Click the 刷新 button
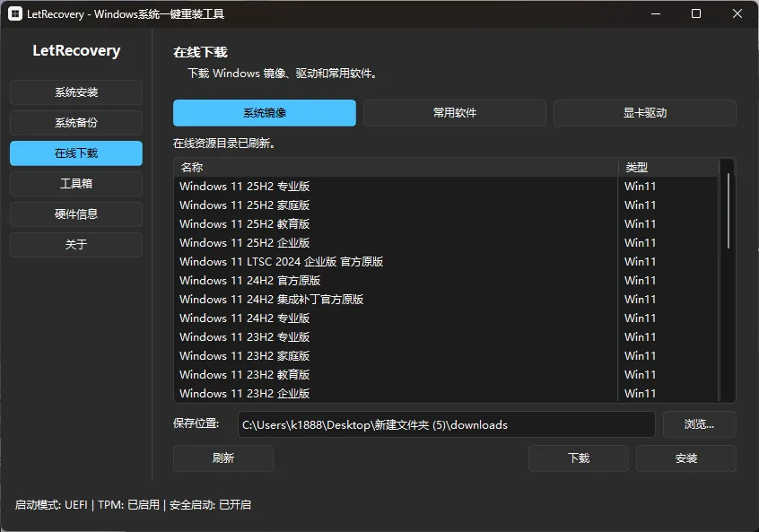Image resolution: width=759 pixels, height=532 pixels. [x=223, y=458]
